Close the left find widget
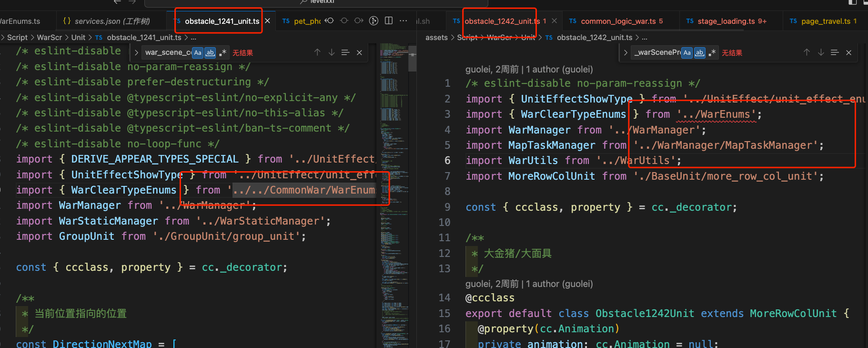The image size is (868, 348). [x=360, y=52]
